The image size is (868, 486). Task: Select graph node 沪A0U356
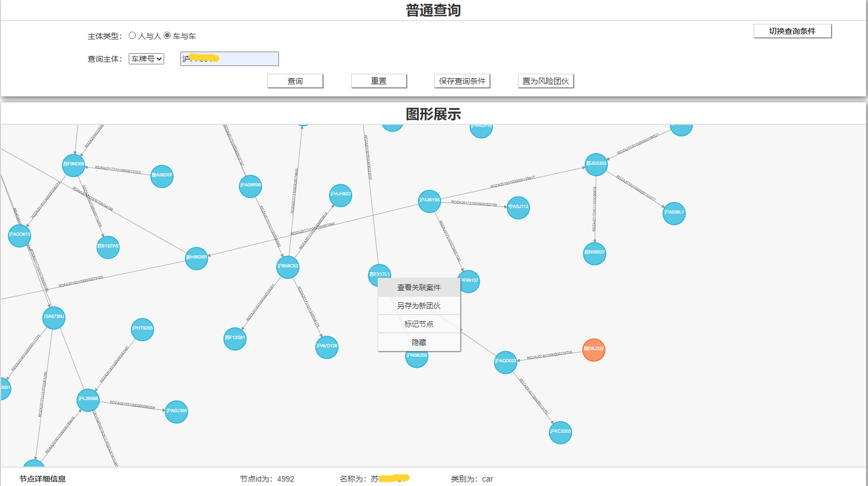tap(176, 412)
